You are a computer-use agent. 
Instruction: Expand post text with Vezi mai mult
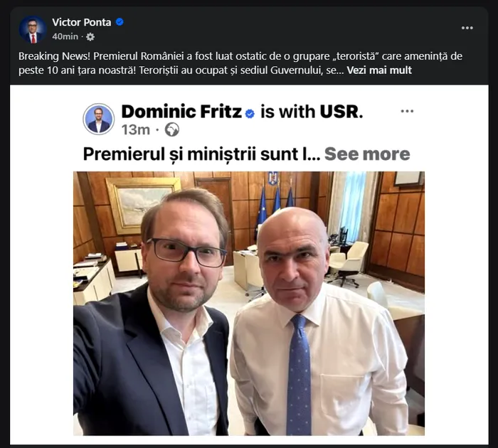(x=379, y=70)
